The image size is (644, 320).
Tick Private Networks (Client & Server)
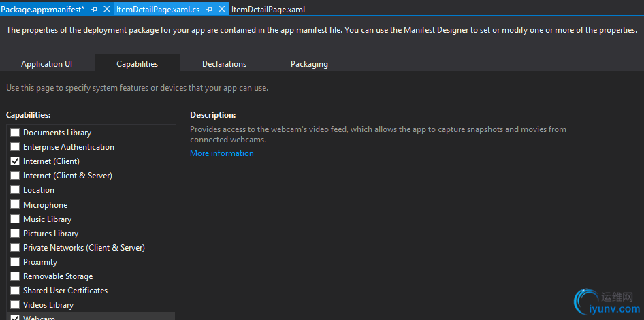pyautogui.click(x=15, y=248)
